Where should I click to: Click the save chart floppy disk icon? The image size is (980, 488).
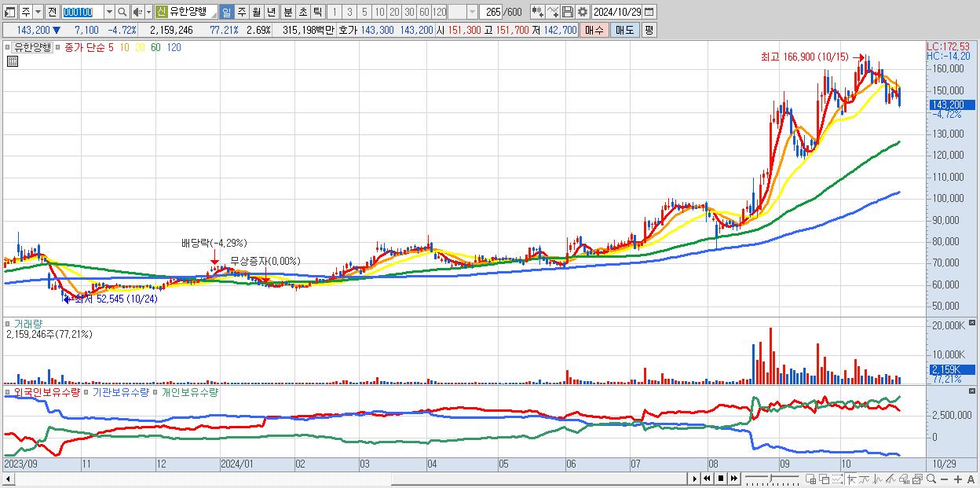tap(568, 13)
